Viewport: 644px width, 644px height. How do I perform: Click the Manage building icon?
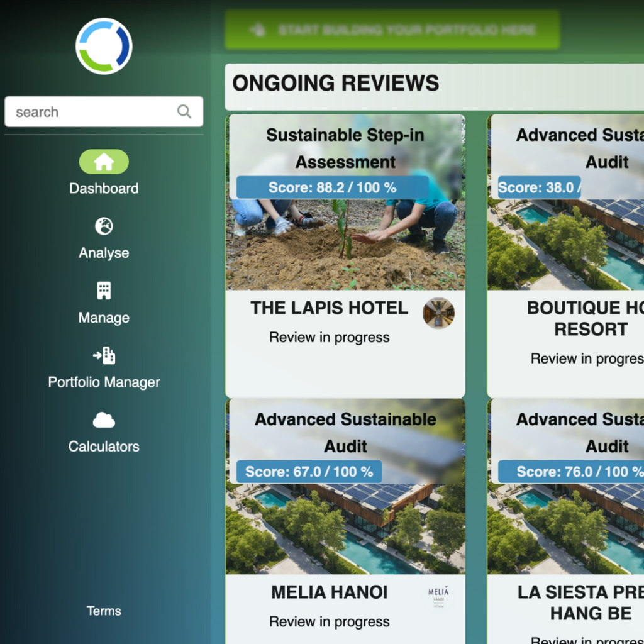104,291
